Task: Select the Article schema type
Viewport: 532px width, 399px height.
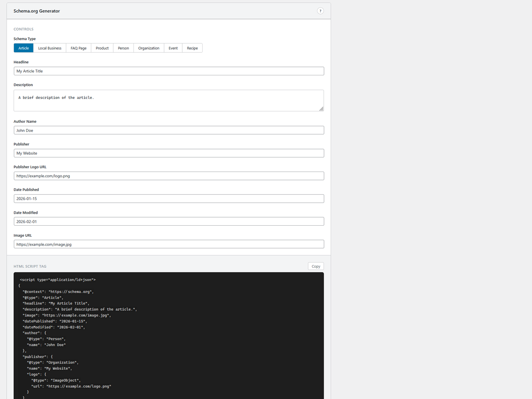Action: (x=23, y=48)
